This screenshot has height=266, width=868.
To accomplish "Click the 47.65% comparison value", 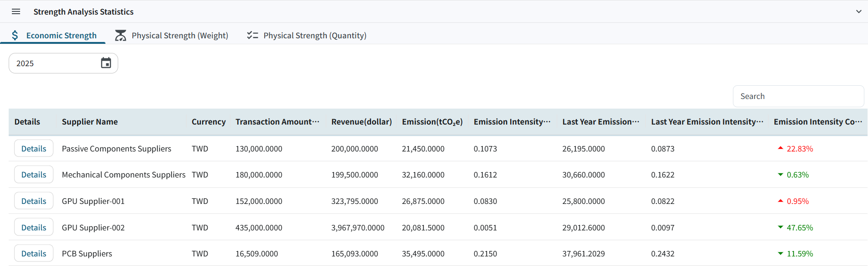I will 800,228.
